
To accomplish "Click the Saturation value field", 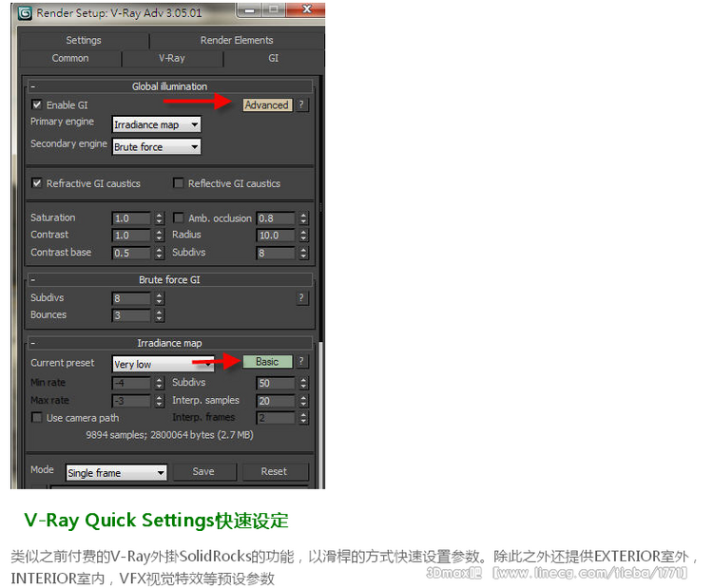I will point(131,218).
